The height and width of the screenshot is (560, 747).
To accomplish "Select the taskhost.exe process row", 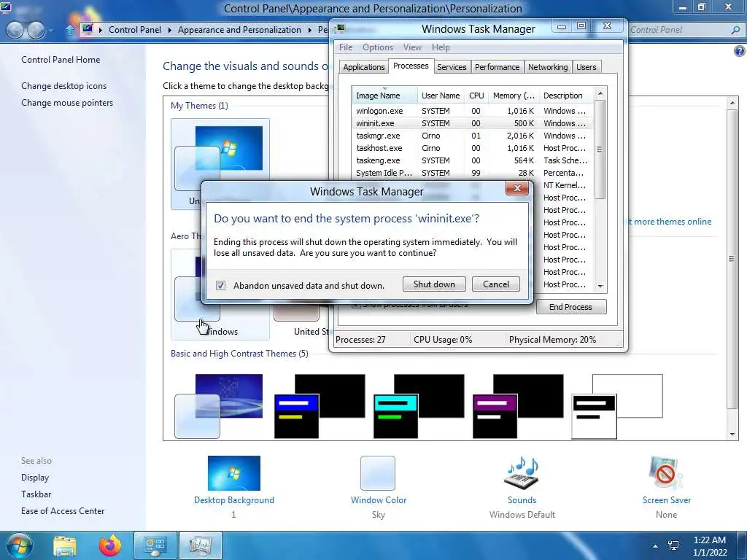I will 473,147.
